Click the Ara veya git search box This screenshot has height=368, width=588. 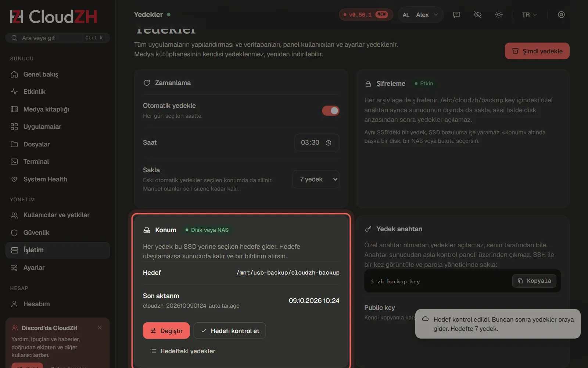(57, 38)
